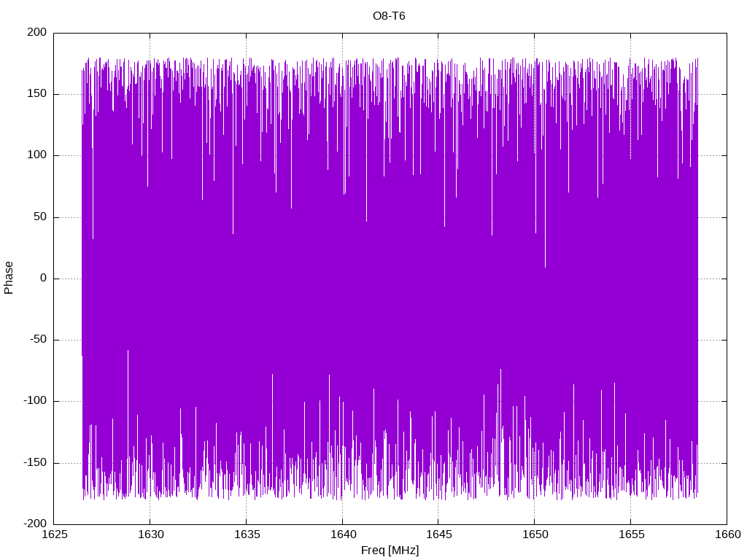Click x-axis tick label 1645

pos(438,534)
